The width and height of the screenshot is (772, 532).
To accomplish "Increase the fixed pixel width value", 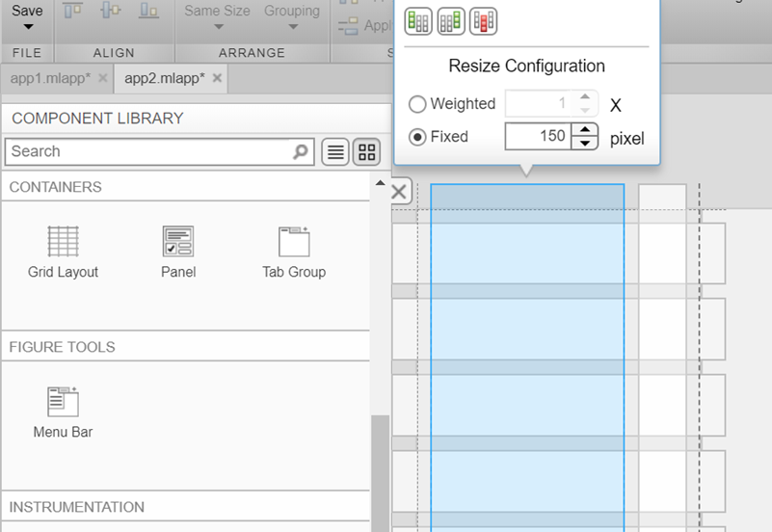I will [585, 130].
